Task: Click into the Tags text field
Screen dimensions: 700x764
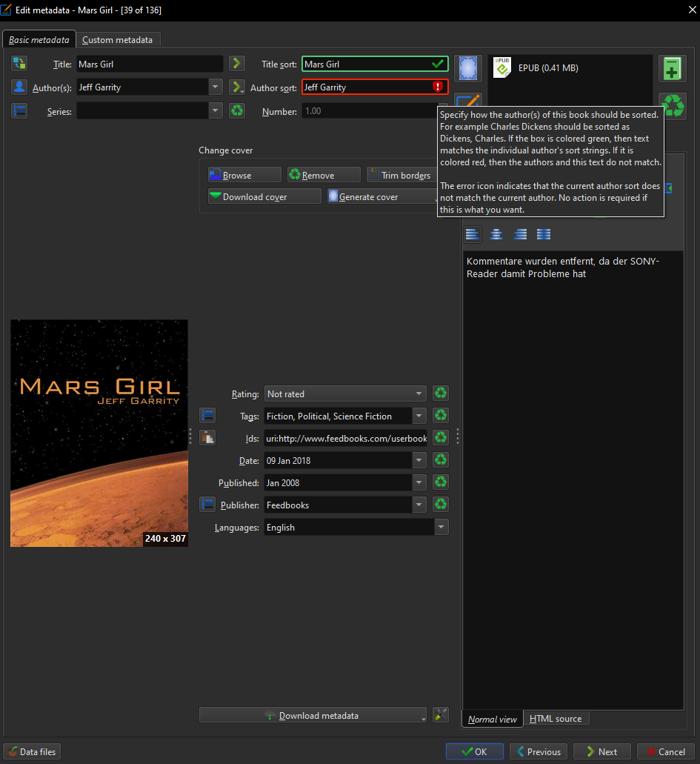Action: 338,416
